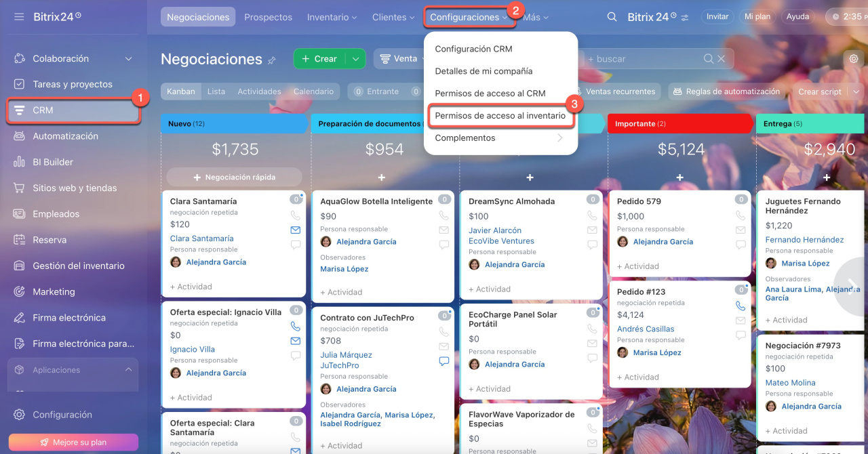The height and width of the screenshot is (454, 868).
Task: Open Sitios web y tiendas section
Action: (x=73, y=188)
